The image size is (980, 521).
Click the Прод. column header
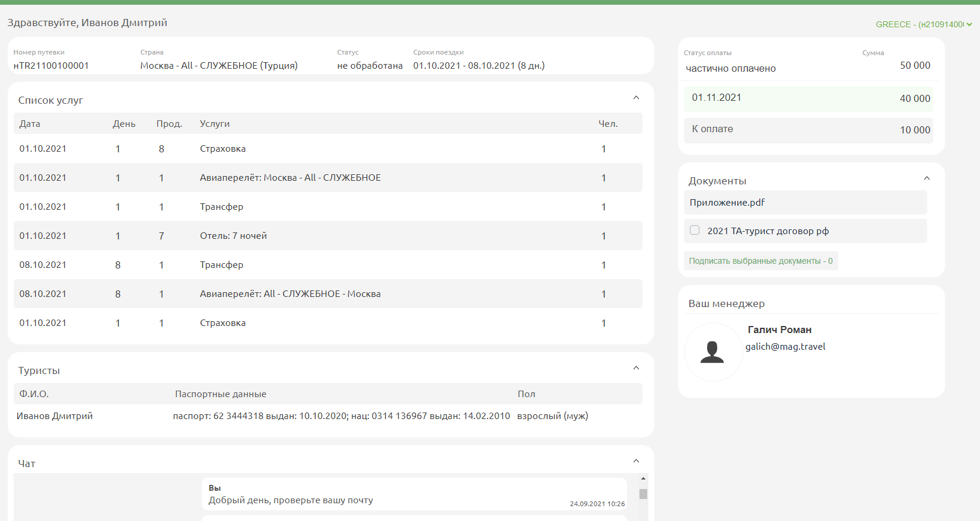(169, 124)
